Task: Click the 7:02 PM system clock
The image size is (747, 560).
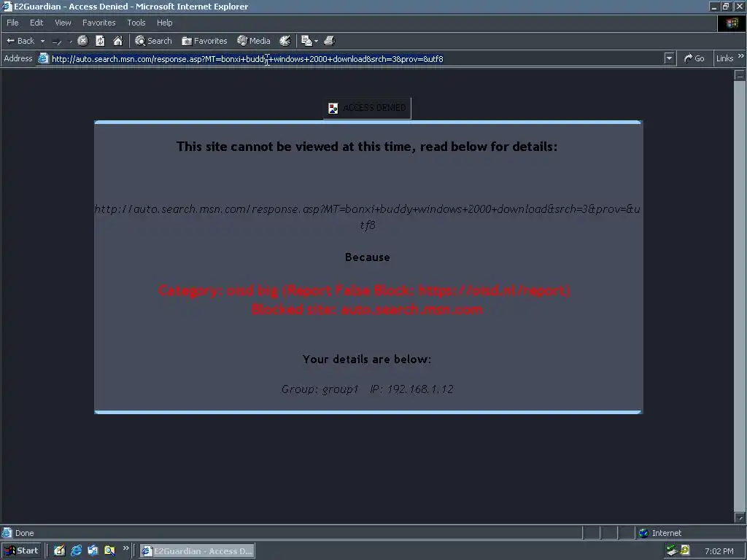Action: pyautogui.click(x=719, y=551)
